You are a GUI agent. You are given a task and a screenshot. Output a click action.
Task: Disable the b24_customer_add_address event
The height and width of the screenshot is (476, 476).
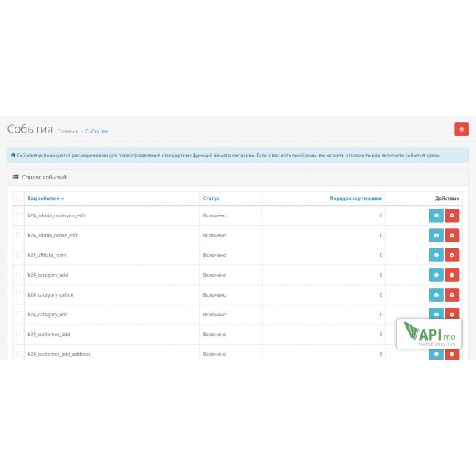pyautogui.click(x=453, y=354)
